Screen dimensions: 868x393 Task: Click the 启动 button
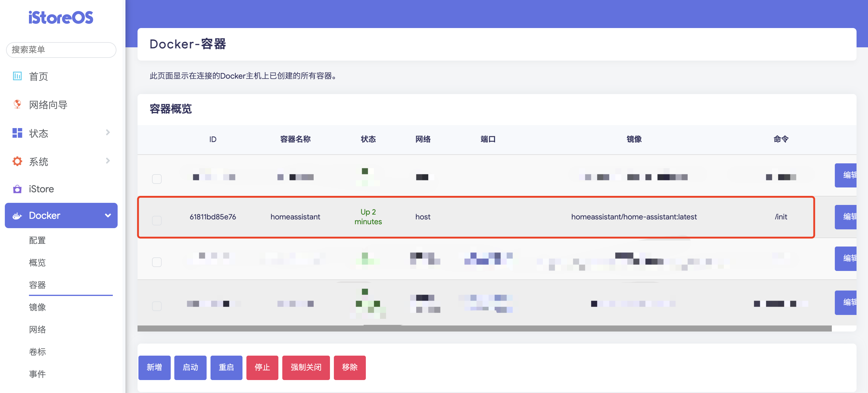click(190, 367)
